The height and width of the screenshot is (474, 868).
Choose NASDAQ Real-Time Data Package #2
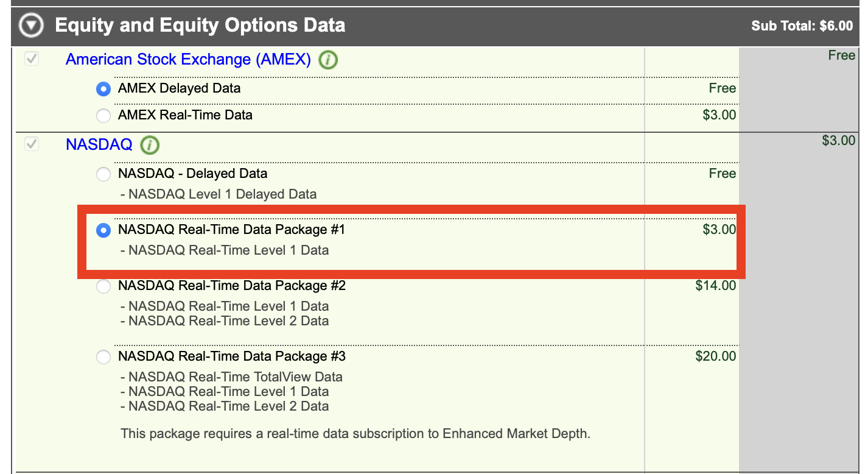(103, 286)
